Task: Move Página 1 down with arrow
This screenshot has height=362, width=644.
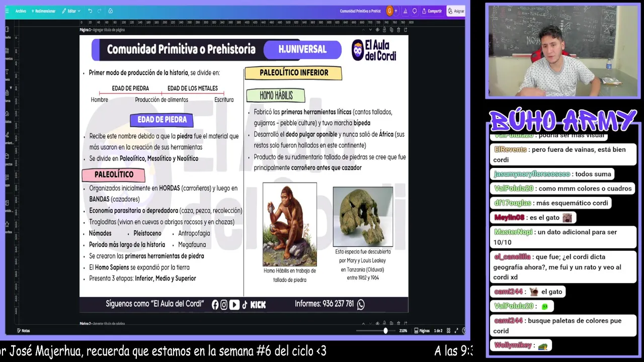Action: click(x=370, y=30)
